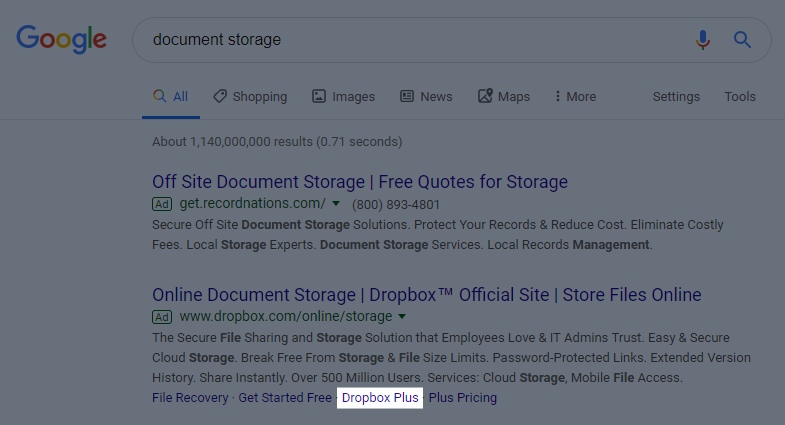Open the Settings menu

pyautogui.click(x=676, y=96)
